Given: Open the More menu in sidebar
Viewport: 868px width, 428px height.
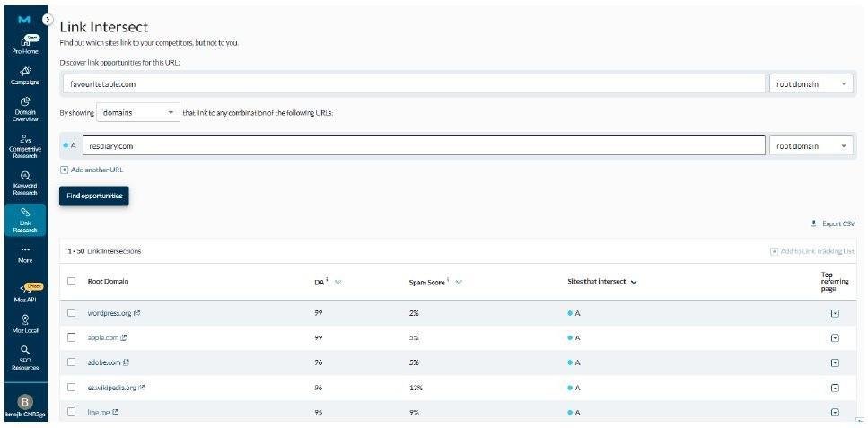Looking at the screenshot, I should click(25, 255).
